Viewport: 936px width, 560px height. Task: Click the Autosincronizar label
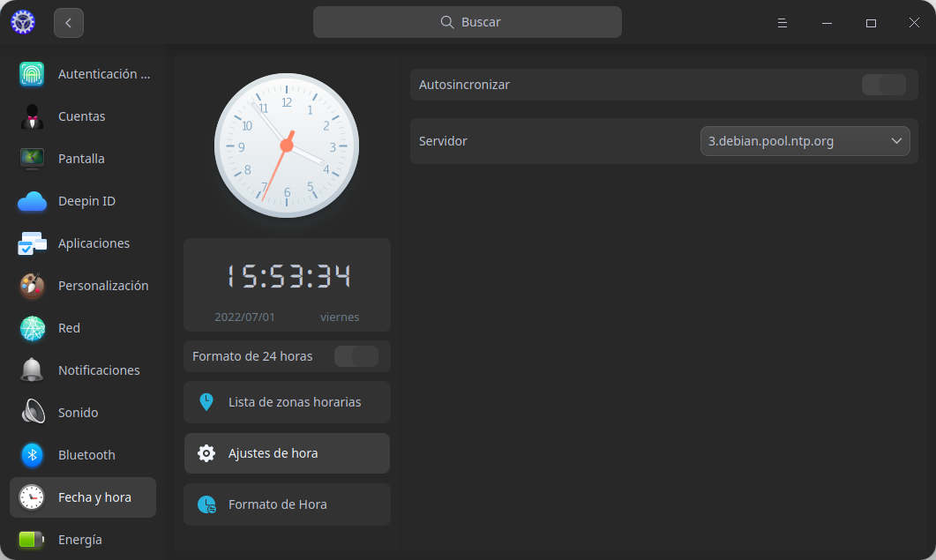pos(464,85)
